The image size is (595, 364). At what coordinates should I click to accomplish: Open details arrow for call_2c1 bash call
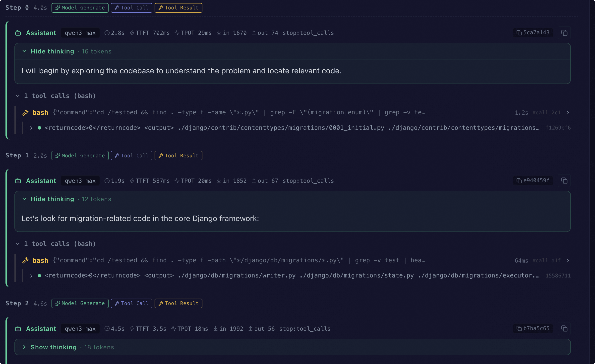tap(568, 113)
